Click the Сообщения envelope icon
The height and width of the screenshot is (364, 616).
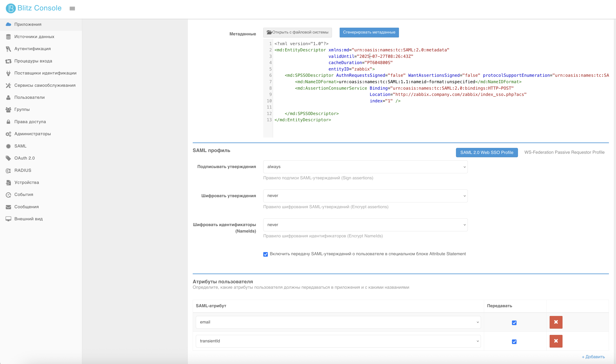pos(8,207)
